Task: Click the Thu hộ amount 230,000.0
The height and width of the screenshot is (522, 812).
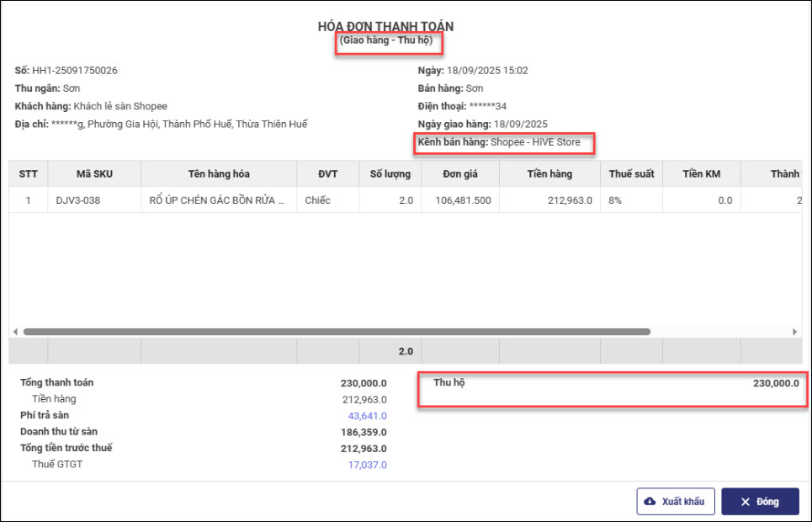Action: point(775,383)
